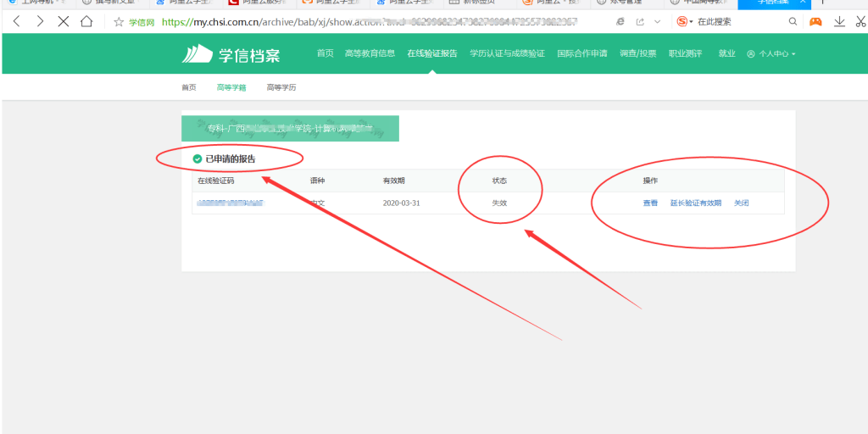The image size is (868, 434).
Task: Click the 已申请的报告 heading text
Action: click(231, 159)
